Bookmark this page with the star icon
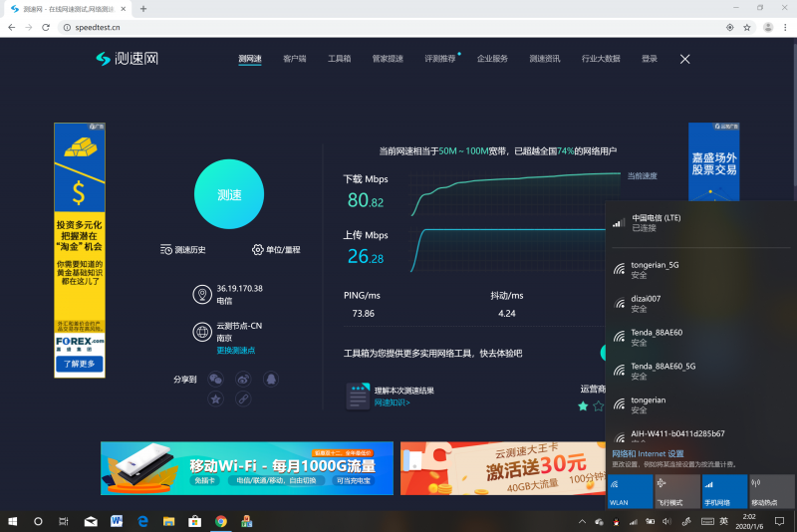This screenshot has width=797, height=532. (746, 28)
